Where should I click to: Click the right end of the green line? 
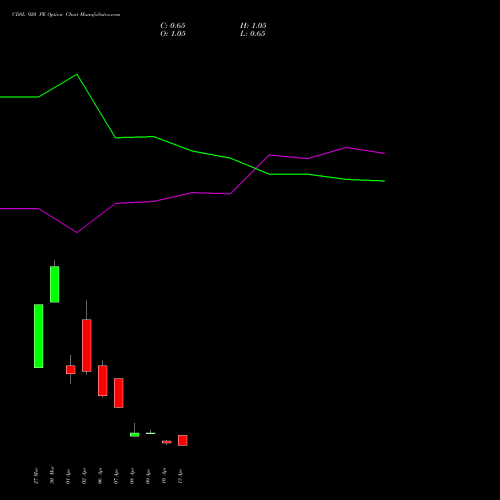click(x=385, y=181)
